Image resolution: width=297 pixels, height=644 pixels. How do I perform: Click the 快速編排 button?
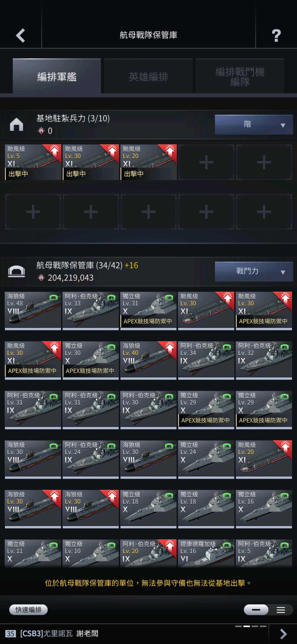tap(28, 610)
